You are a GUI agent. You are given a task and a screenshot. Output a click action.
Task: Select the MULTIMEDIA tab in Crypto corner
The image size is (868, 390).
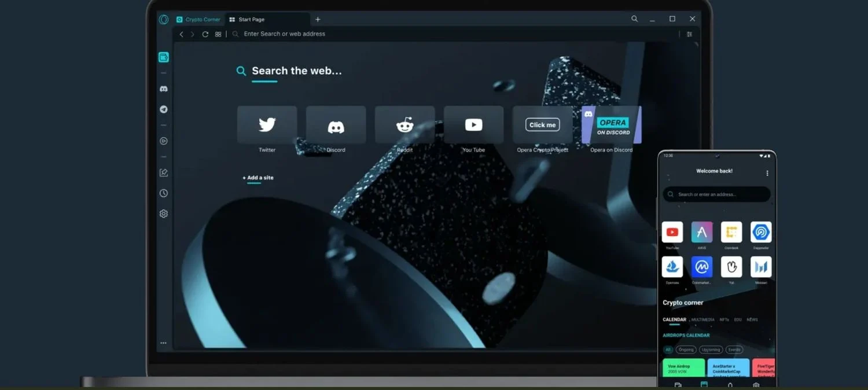703,319
